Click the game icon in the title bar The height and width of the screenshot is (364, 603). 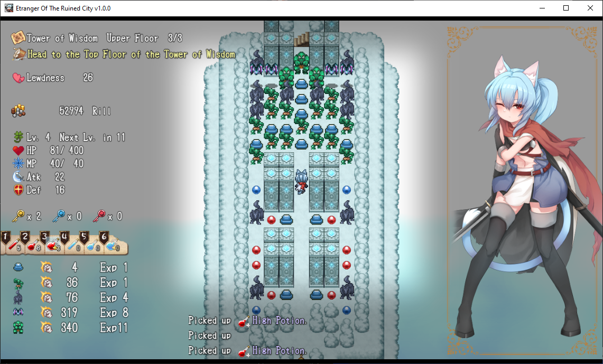pos(8,8)
